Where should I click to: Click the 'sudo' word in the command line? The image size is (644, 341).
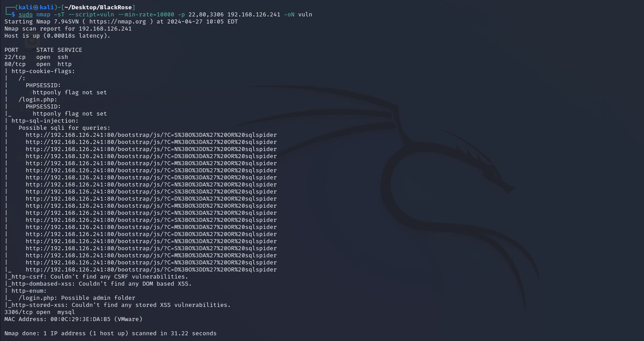[x=26, y=14]
